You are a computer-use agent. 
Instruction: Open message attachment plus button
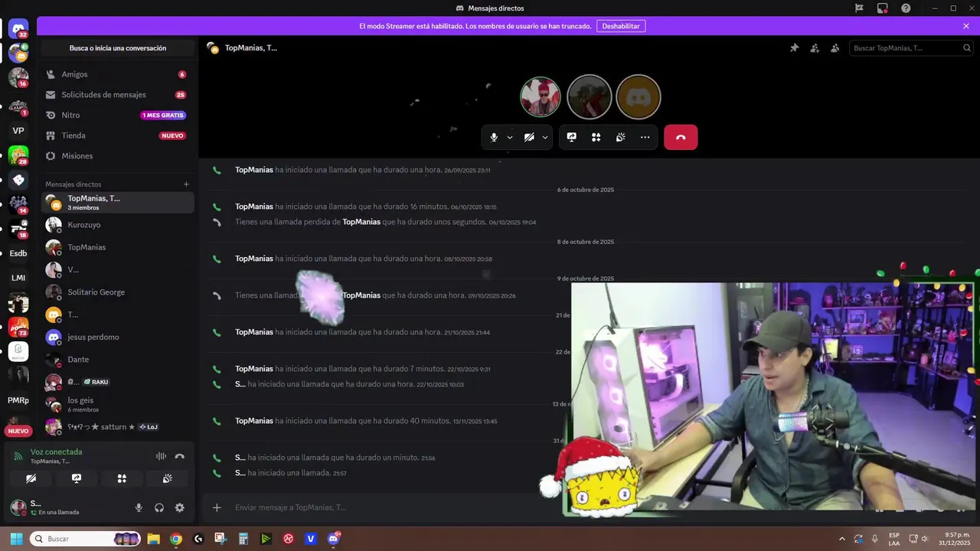(217, 507)
